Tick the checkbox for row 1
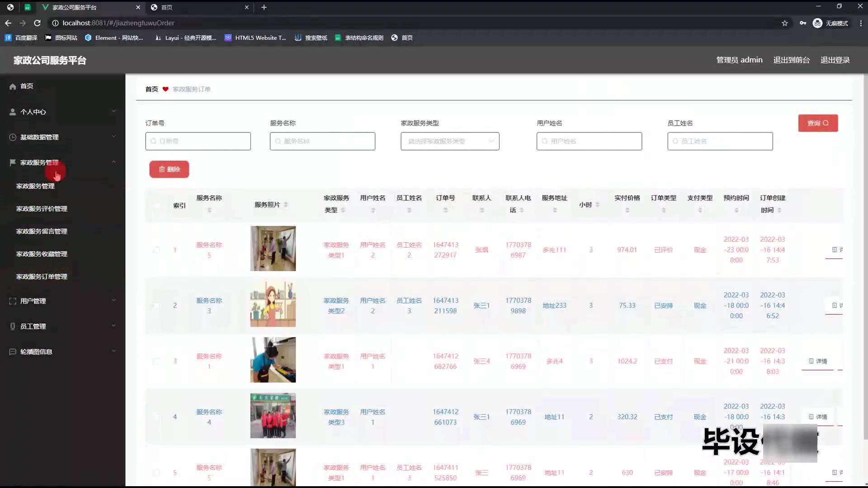Screen dimensions: 868x488 [x=156, y=250]
